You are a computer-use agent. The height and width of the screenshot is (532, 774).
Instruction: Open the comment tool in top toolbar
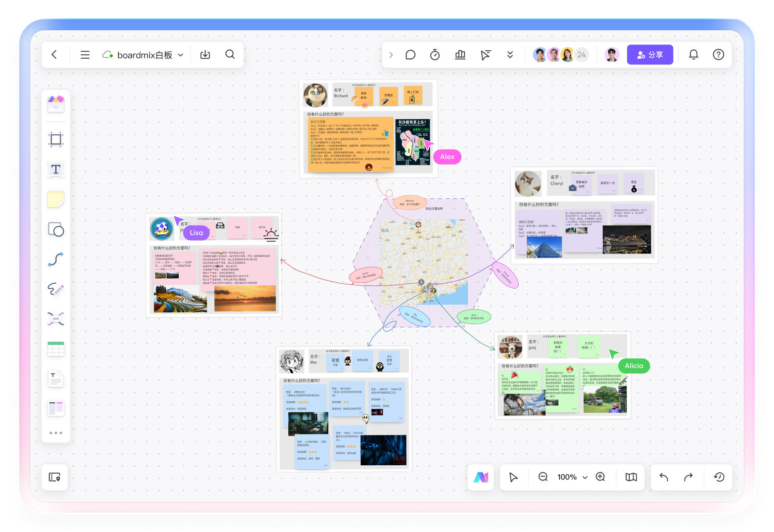click(x=411, y=55)
